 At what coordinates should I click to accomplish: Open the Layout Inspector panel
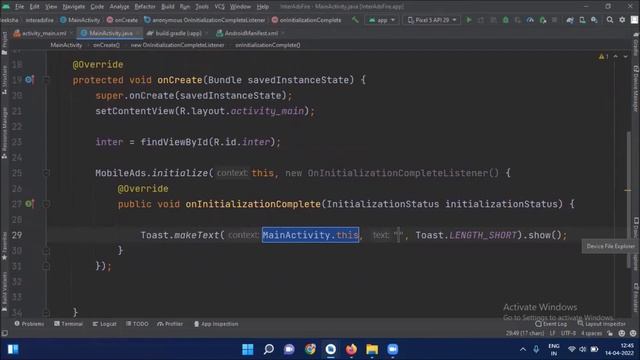(x=602, y=324)
